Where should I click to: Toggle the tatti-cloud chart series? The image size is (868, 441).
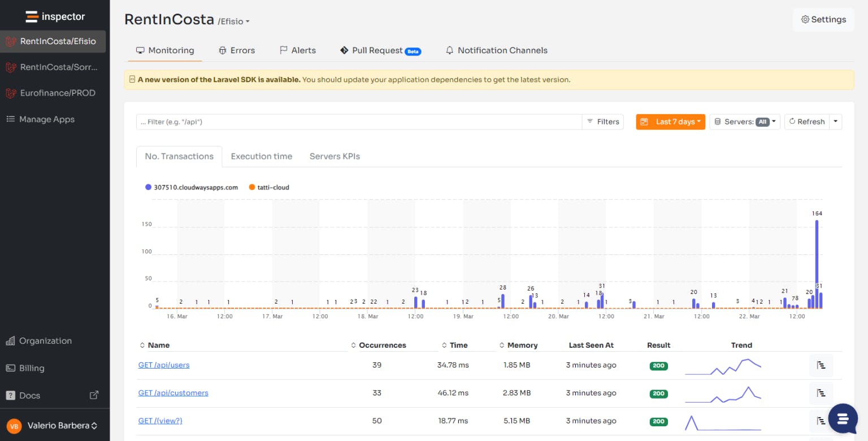tap(269, 187)
